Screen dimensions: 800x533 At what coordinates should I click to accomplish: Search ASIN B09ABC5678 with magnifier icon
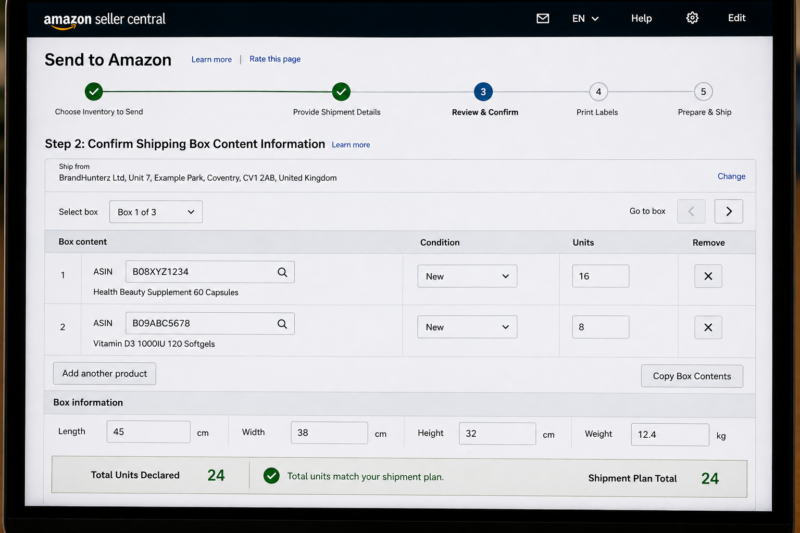[282, 323]
